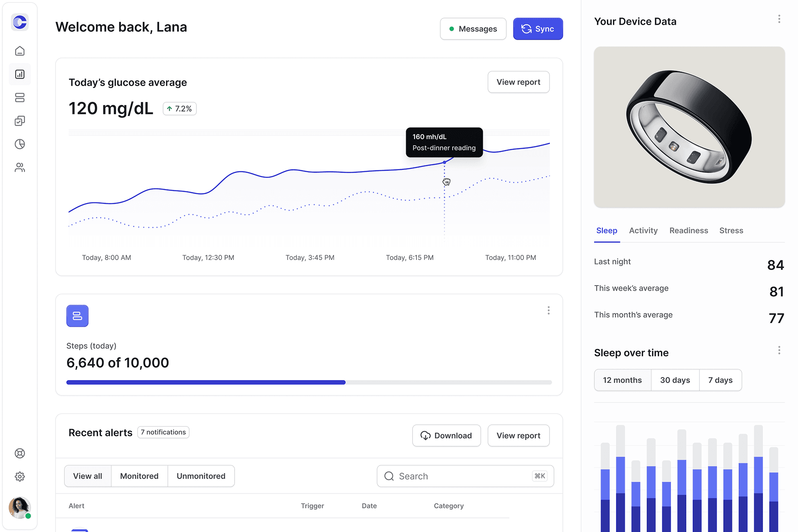The image size is (798, 532).
Task: Switch to the Stress tab
Action: pyautogui.click(x=731, y=231)
